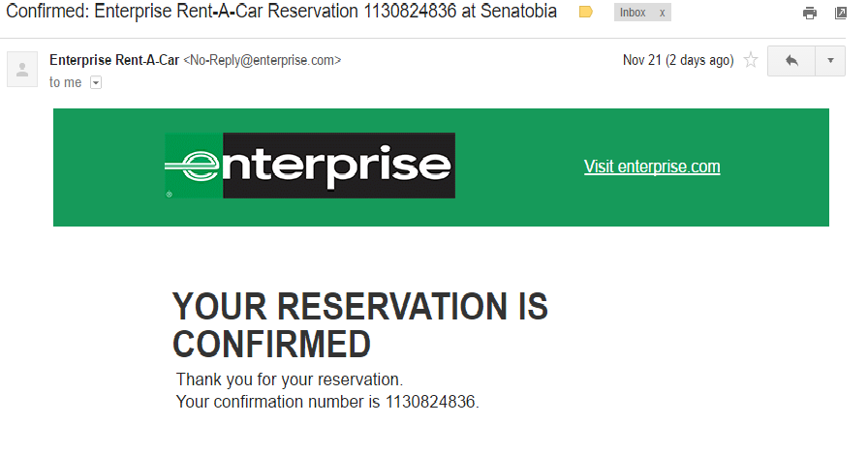The image size is (868, 455).
Task: Expand the "to me" details arrow
Action: click(x=95, y=83)
